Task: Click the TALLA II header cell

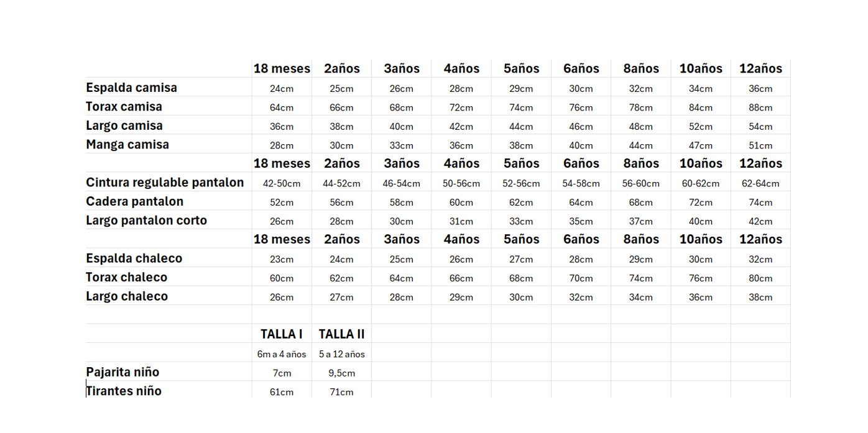Action: (341, 334)
